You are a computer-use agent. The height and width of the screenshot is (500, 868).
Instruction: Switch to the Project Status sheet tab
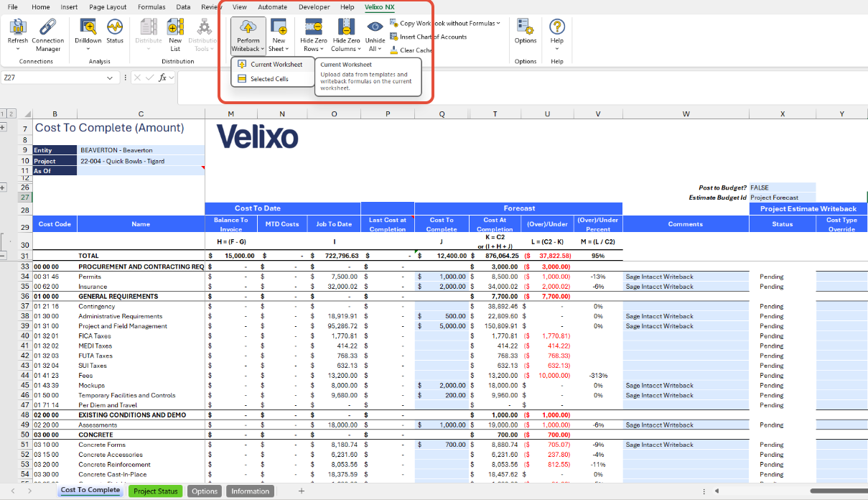155,491
